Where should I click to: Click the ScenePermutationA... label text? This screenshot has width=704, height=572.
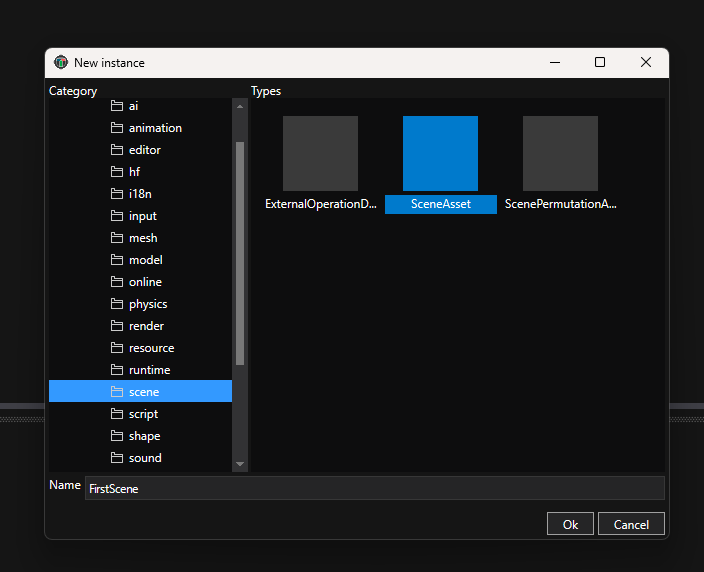560,204
